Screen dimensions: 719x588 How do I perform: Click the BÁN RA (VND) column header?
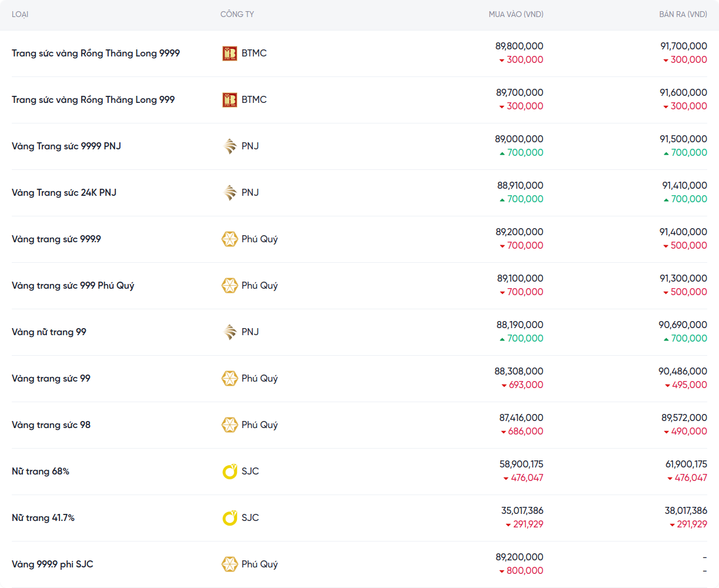point(683,14)
